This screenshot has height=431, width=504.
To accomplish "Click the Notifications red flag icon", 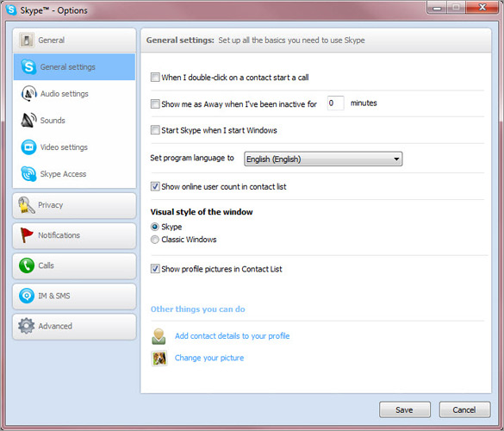I will pyautogui.click(x=27, y=235).
